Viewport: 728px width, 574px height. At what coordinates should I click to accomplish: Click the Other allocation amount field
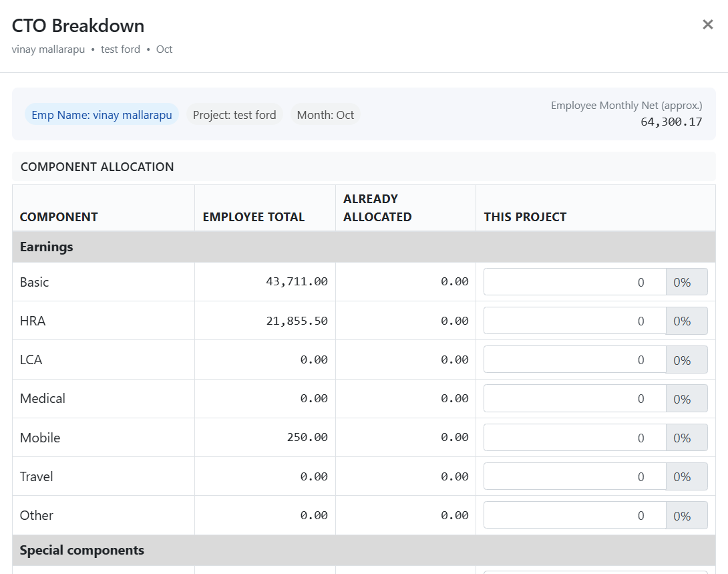coord(574,515)
